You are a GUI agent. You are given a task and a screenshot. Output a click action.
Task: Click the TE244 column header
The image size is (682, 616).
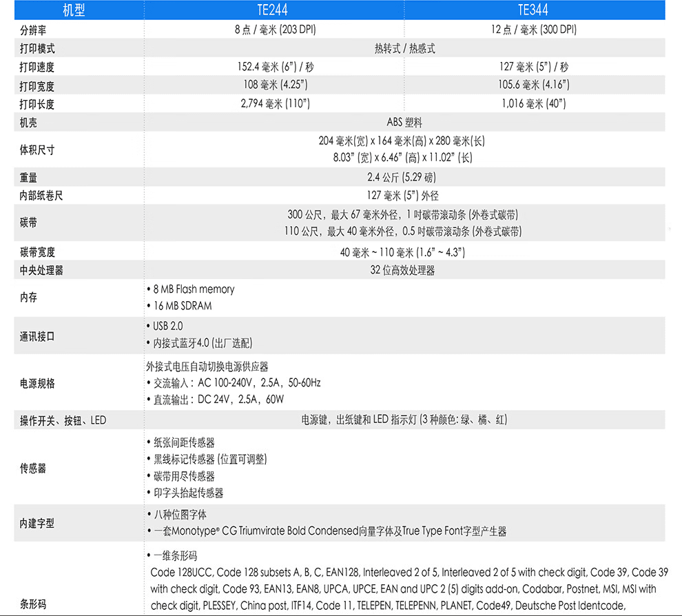coord(273,10)
